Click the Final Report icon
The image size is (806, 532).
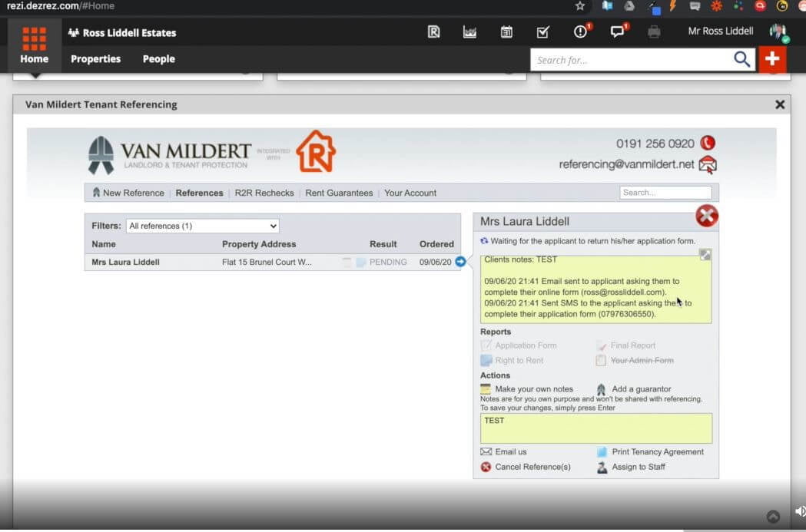click(601, 345)
